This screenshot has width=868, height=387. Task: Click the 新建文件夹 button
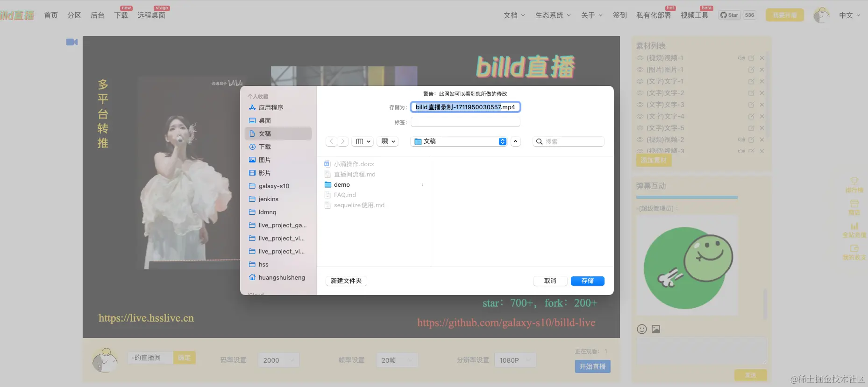(x=346, y=281)
